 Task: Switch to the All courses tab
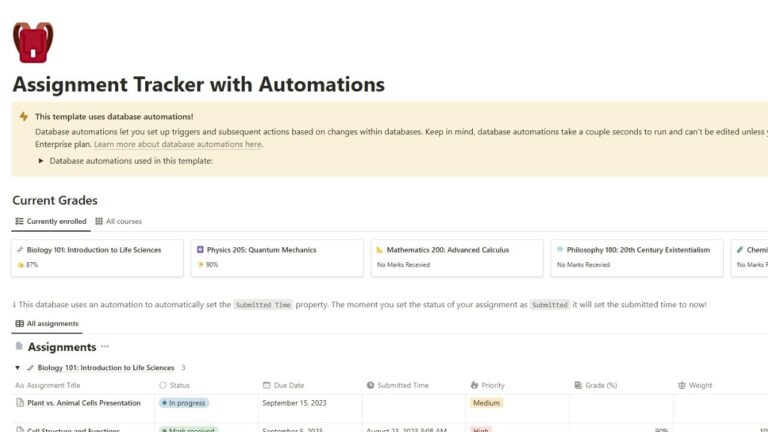point(118,221)
